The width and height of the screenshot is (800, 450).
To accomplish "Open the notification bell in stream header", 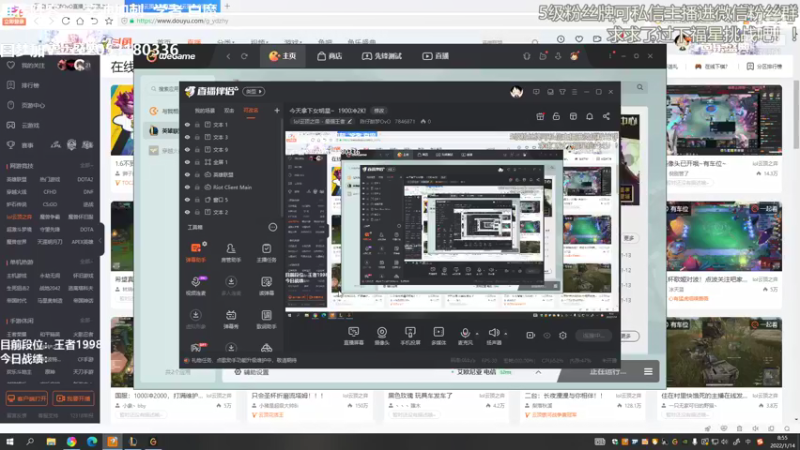I will click(x=589, y=116).
